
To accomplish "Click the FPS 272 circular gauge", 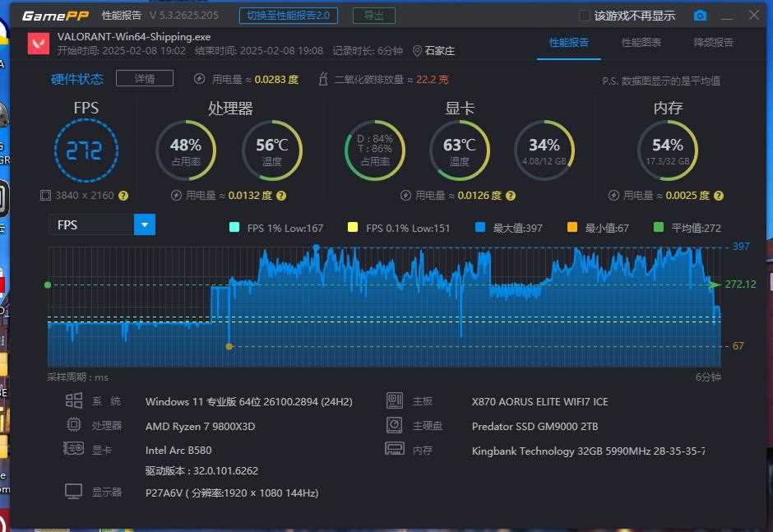I will coord(86,150).
